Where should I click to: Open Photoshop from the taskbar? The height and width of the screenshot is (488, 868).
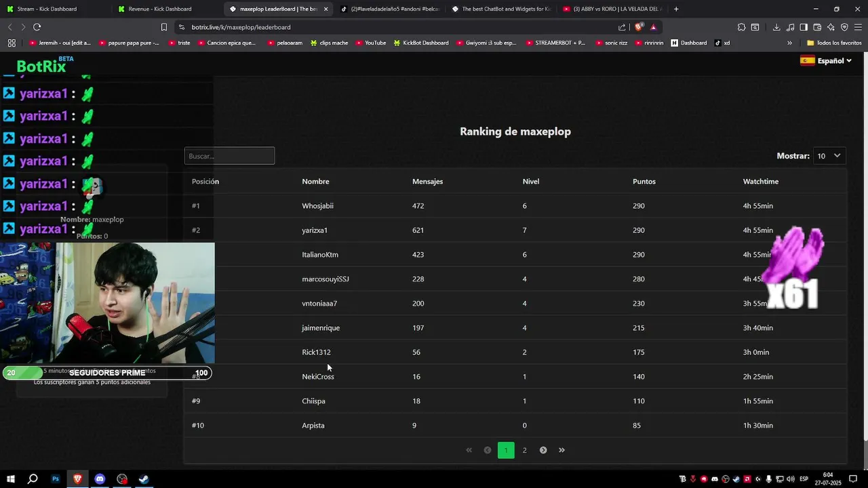[56, 479]
